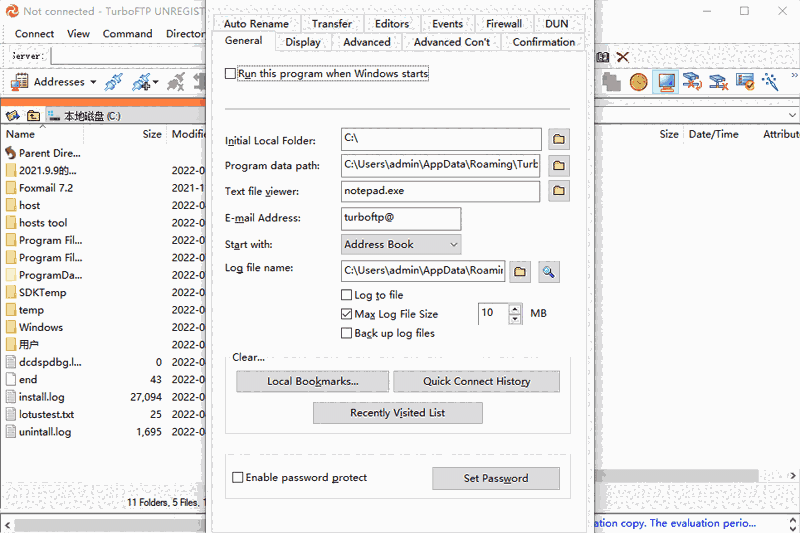Browse for the Initial Local Folder

(x=559, y=140)
